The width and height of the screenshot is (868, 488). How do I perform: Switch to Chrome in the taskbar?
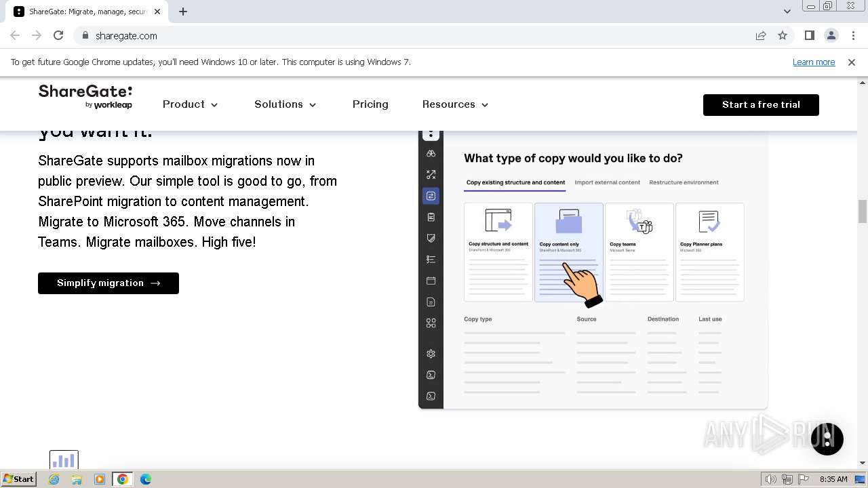[x=123, y=479]
